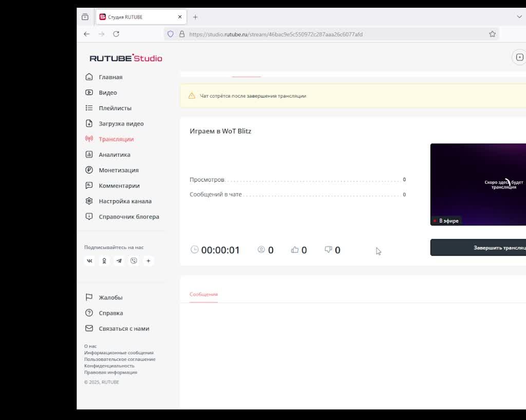This screenshot has width=526, height=420.
Task: Open Правовая информация footer link
Action: (x=111, y=372)
